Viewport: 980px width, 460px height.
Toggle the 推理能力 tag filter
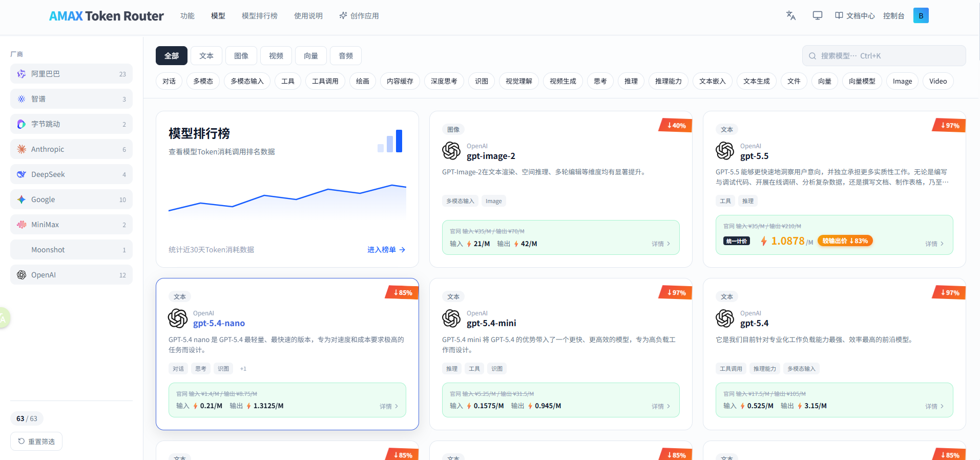point(669,81)
